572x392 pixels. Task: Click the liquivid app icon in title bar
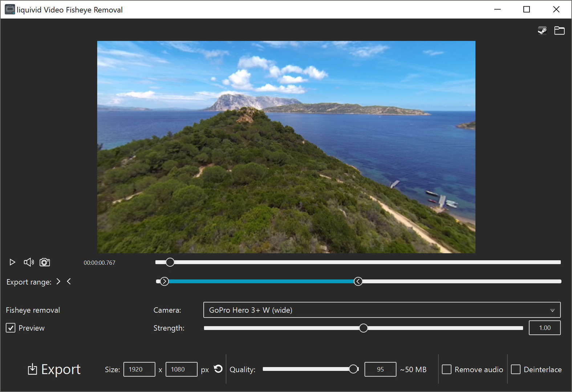click(x=10, y=9)
